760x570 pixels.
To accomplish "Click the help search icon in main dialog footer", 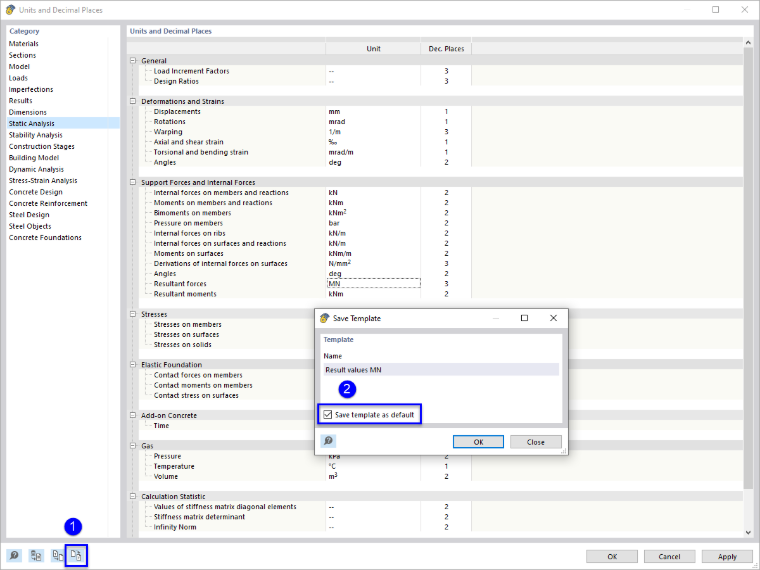I will pos(14,555).
